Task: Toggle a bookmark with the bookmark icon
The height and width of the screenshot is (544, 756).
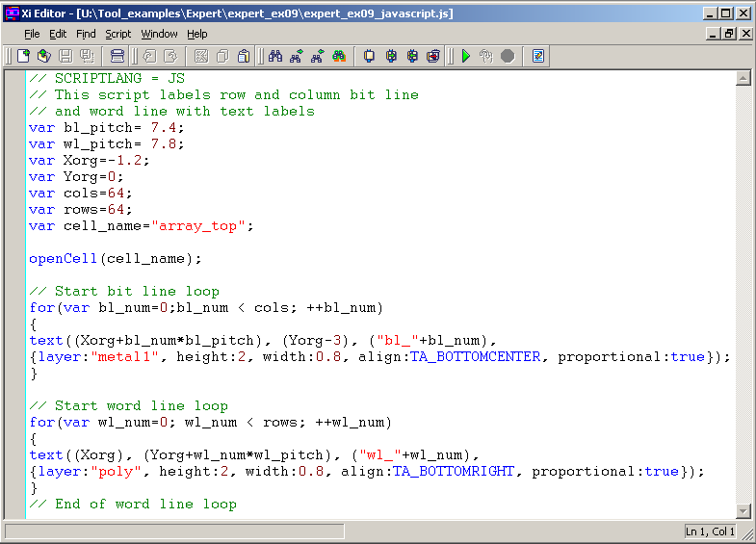Action: (369, 56)
